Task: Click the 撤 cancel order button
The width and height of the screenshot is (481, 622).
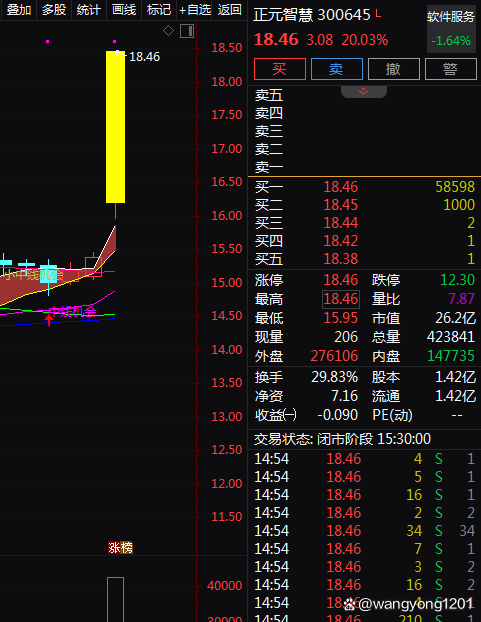Action: click(394, 69)
